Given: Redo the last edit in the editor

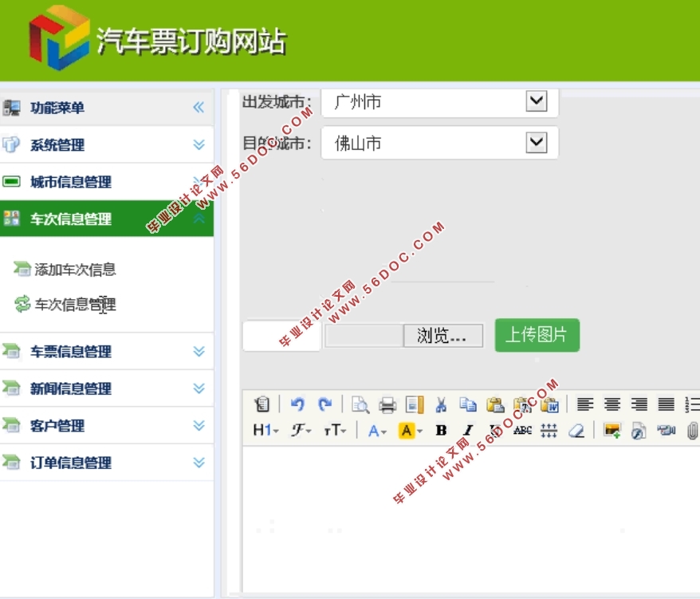Looking at the screenshot, I should coord(324,404).
